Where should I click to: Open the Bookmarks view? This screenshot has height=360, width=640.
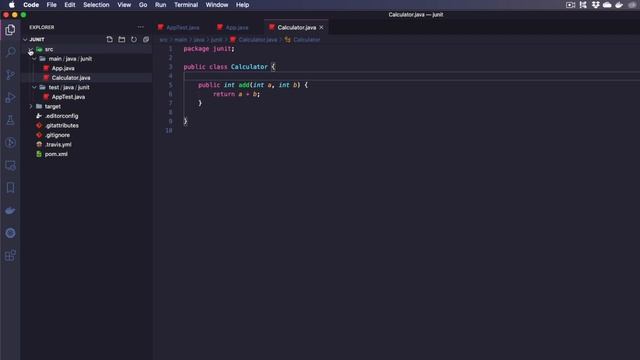click(10, 188)
